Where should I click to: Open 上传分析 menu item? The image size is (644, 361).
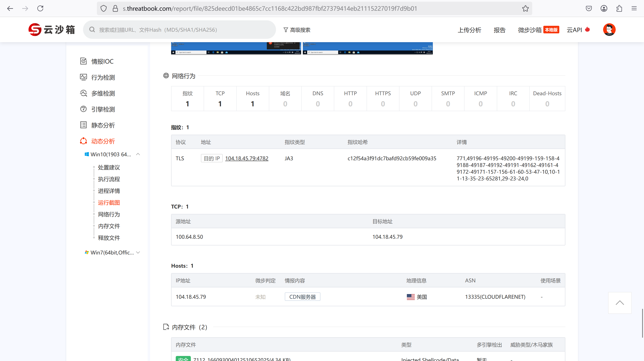[x=469, y=30]
